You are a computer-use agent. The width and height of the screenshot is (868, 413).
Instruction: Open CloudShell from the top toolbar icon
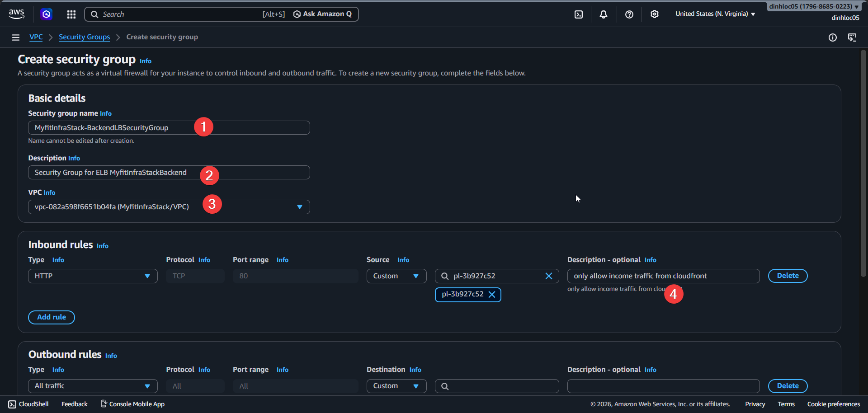coord(579,14)
